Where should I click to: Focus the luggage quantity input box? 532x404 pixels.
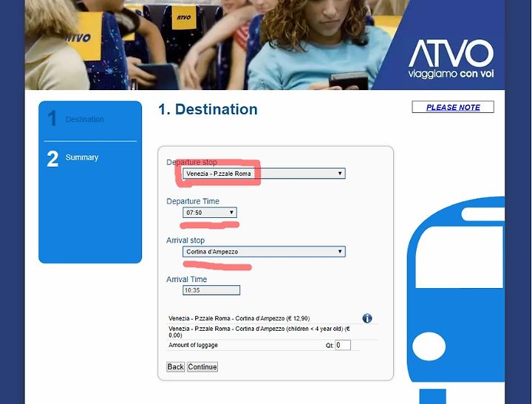(x=343, y=345)
